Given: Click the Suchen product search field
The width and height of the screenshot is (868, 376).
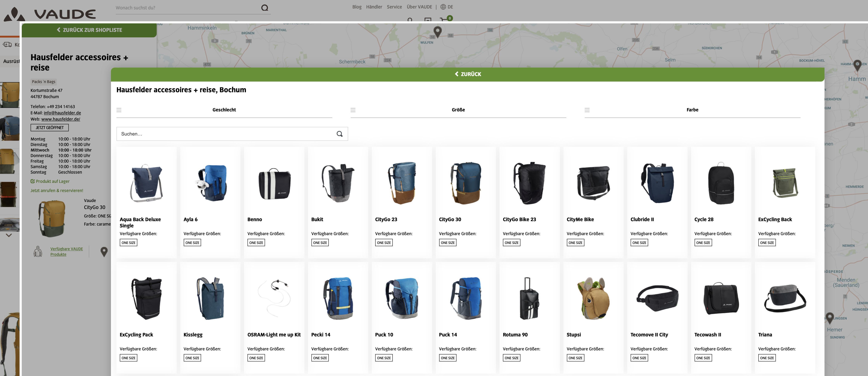Looking at the screenshot, I should 232,134.
